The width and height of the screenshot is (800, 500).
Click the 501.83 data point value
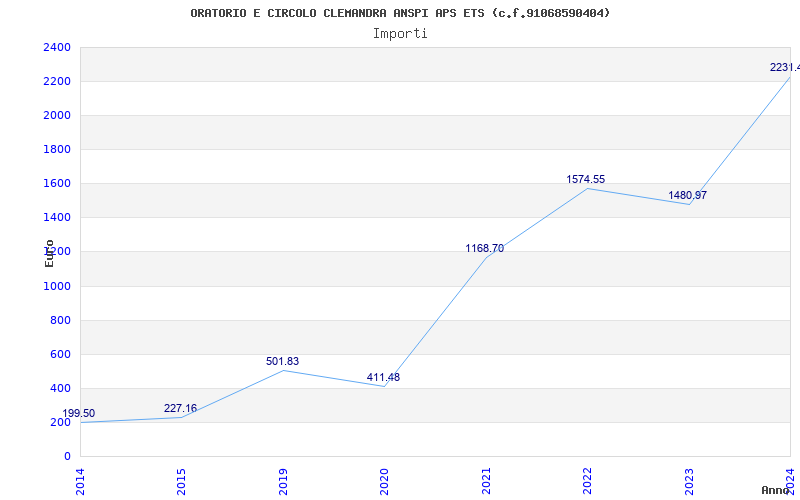pos(282,361)
